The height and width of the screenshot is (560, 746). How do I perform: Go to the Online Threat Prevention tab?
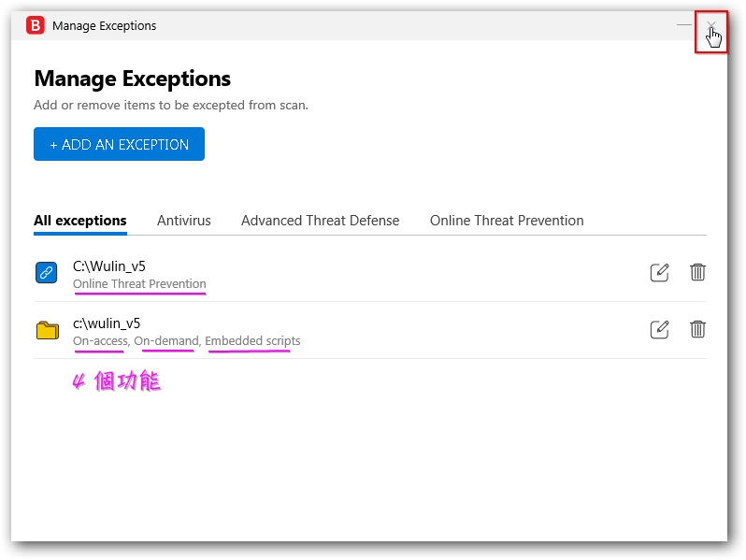[x=507, y=221]
